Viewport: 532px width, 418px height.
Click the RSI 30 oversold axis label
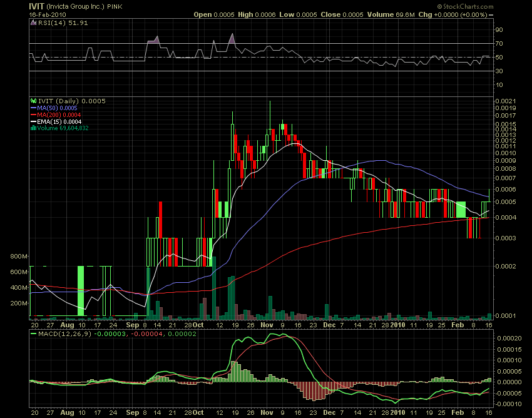tap(499, 71)
